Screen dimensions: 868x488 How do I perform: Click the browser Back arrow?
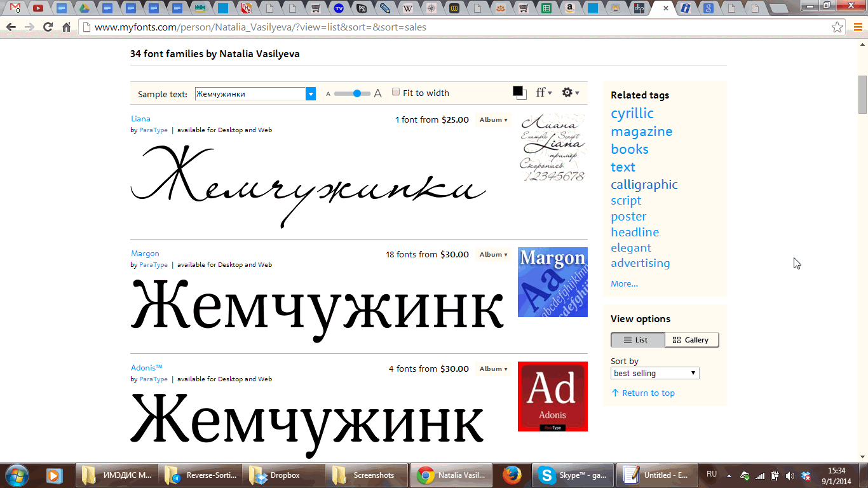coord(11,27)
